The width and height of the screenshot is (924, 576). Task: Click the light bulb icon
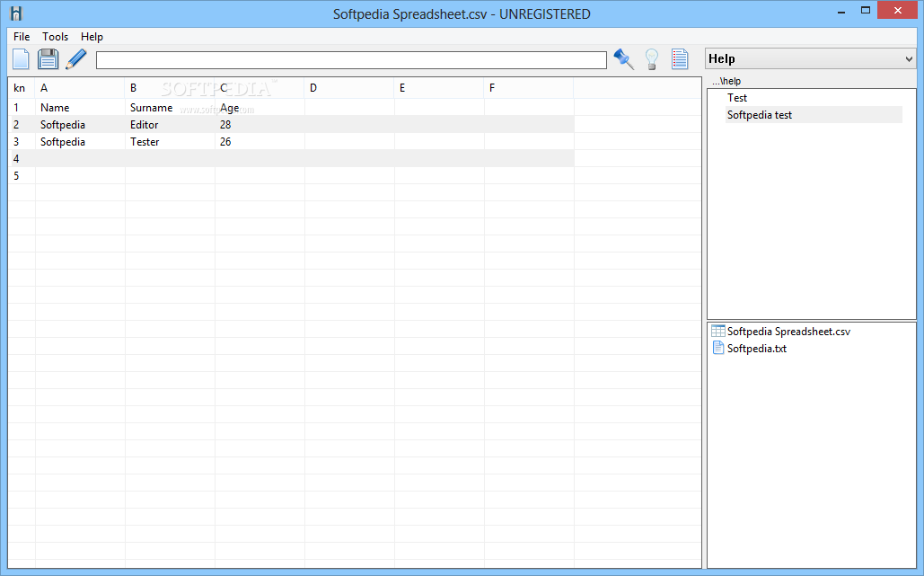coord(652,59)
